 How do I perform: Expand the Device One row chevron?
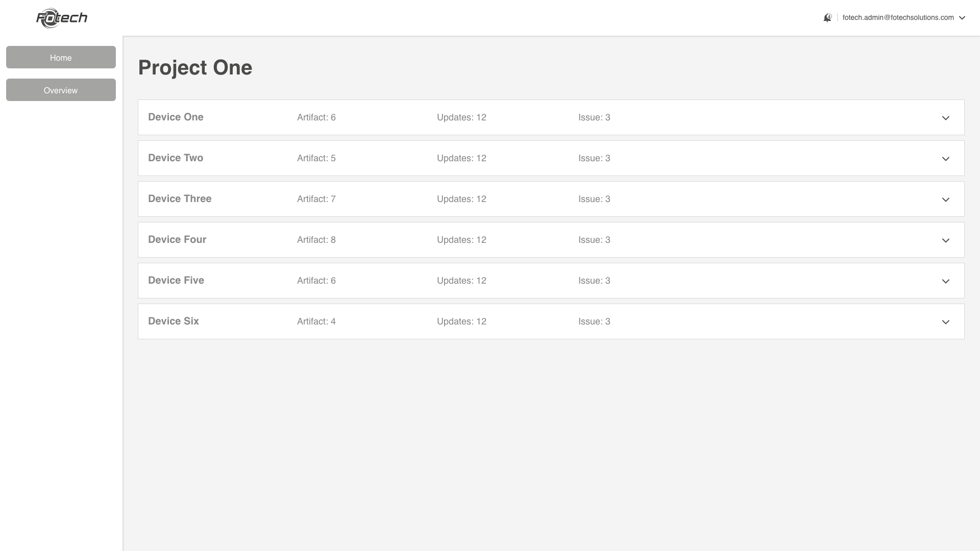click(945, 118)
